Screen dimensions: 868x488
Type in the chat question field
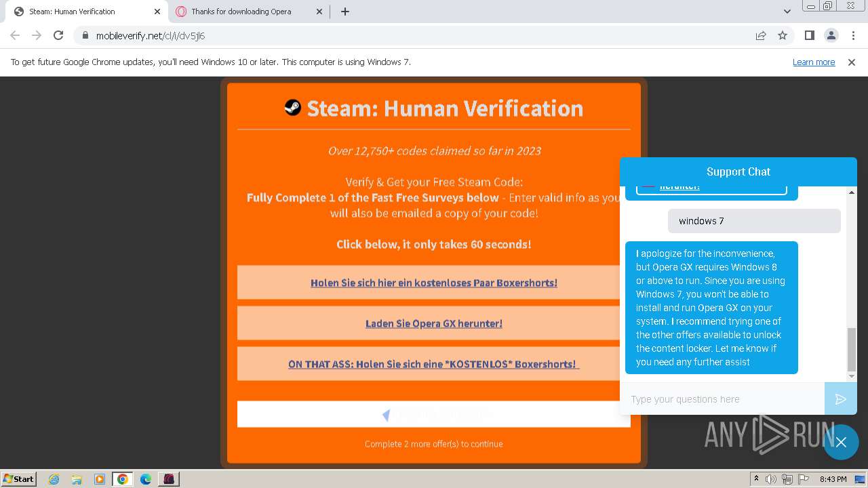tap(722, 399)
